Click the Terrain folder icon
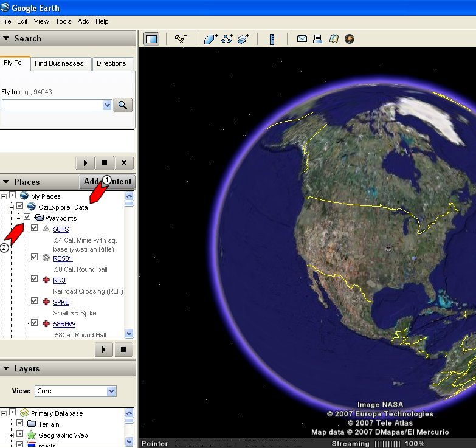476x448 pixels. (x=32, y=424)
